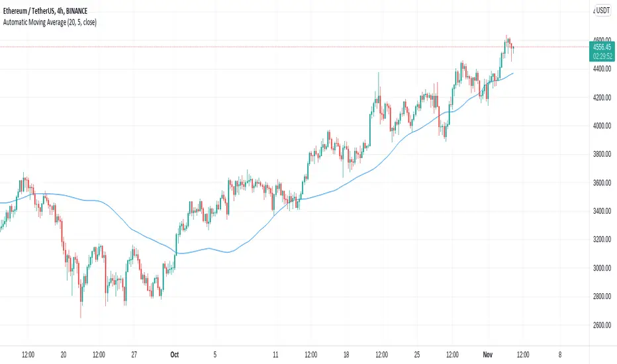Click the bar countdown timer 02:29:52
This screenshot has height=364, width=617.
(601, 56)
